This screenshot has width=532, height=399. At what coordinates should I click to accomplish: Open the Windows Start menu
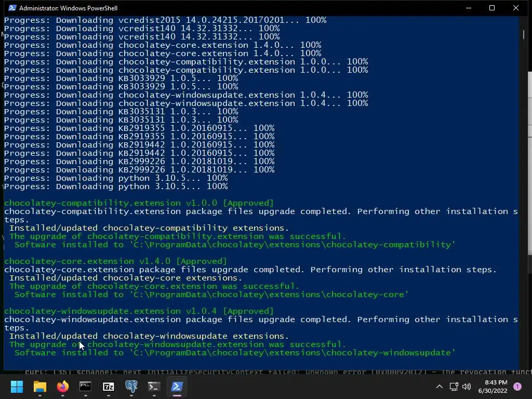[x=17, y=387]
